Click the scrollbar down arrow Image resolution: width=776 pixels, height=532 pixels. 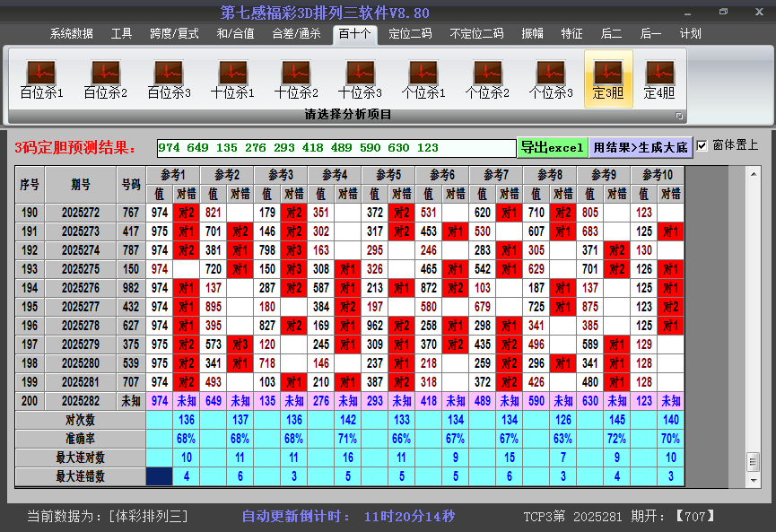754,480
